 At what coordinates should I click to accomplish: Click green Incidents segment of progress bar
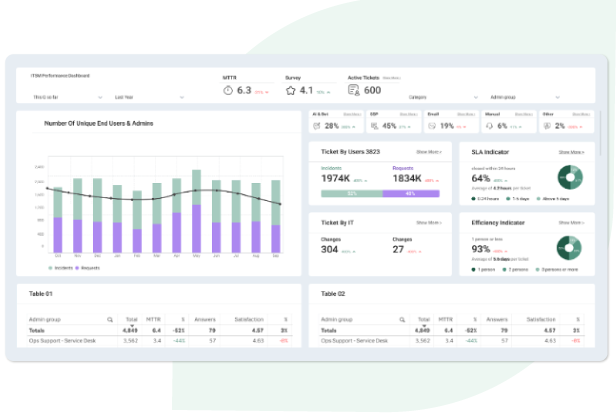coord(352,194)
